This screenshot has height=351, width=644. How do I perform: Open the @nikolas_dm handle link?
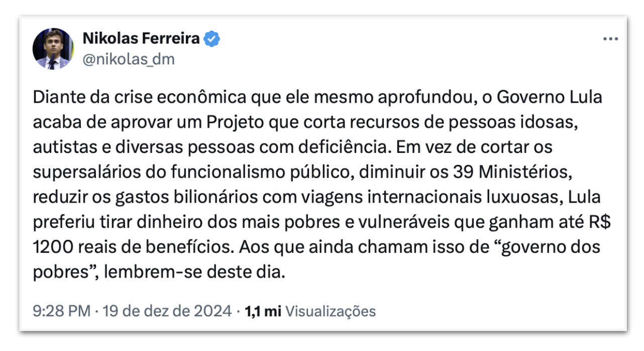pos(128,59)
